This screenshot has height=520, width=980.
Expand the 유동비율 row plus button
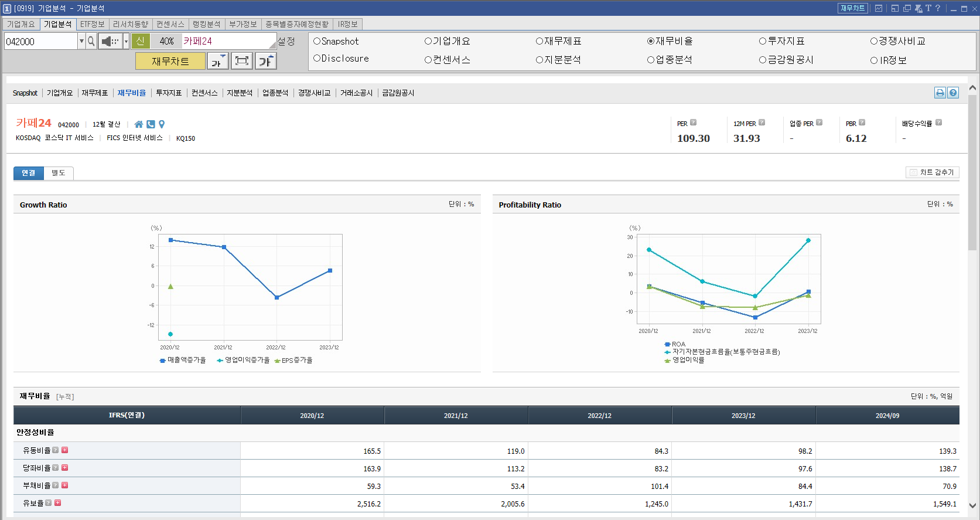pyautogui.click(x=64, y=450)
